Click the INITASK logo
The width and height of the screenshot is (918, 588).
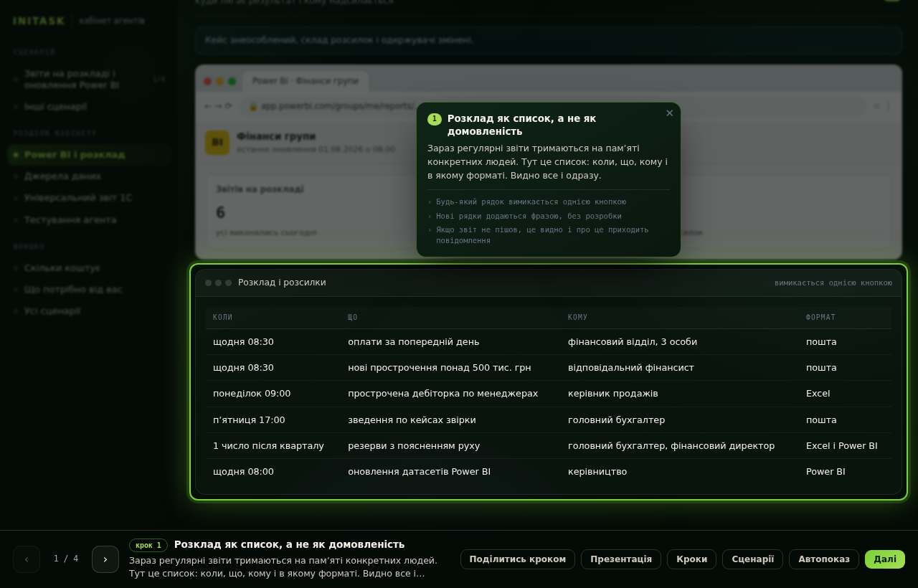39,21
